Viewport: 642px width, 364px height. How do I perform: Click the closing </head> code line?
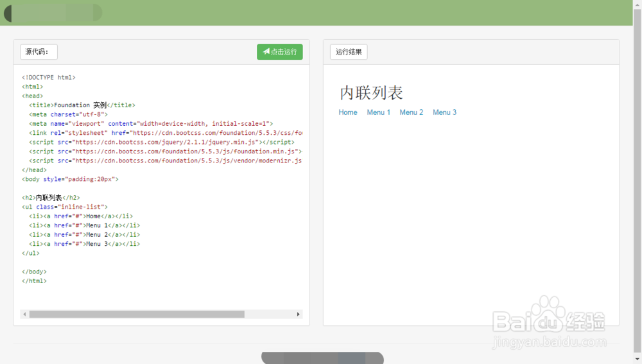[35, 170]
